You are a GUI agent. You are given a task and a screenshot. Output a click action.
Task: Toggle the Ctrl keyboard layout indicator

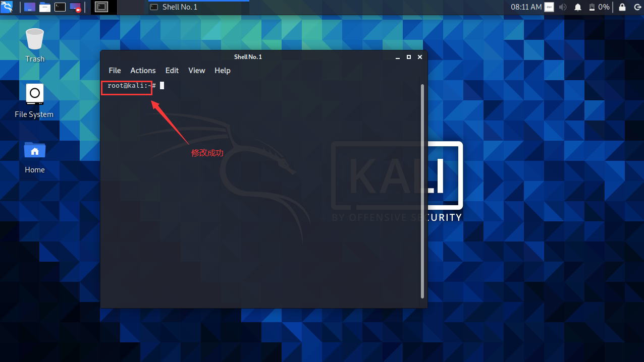pos(549,7)
